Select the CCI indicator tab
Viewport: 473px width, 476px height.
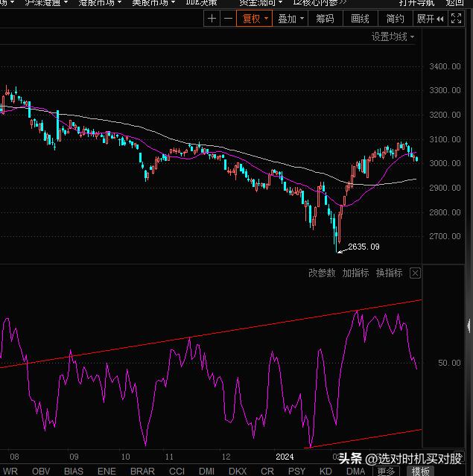pyautogui.click(x=177, y=471)
